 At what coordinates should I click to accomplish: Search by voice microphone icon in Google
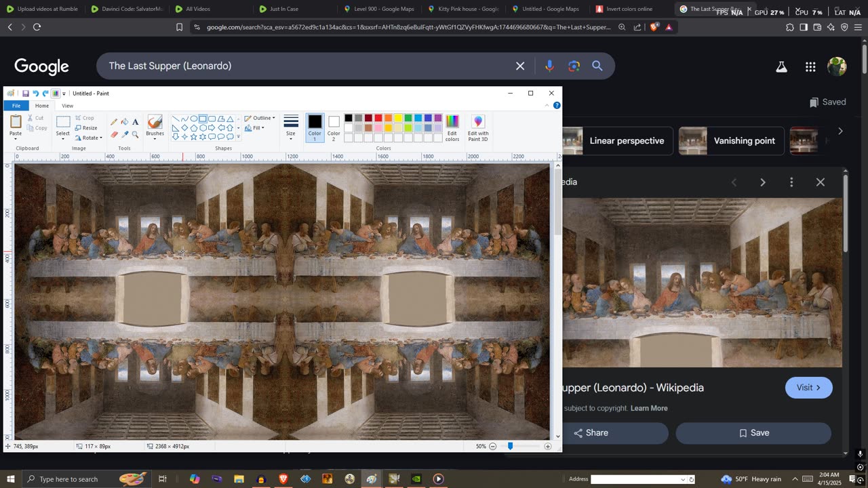pos(549,66)
